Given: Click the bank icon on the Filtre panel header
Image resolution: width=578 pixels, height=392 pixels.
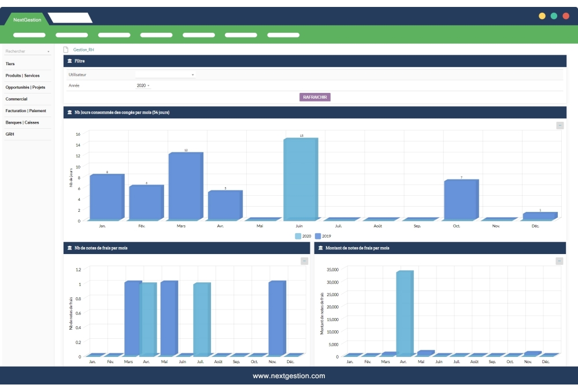Looking at the screenshot, I should (68, 60).
